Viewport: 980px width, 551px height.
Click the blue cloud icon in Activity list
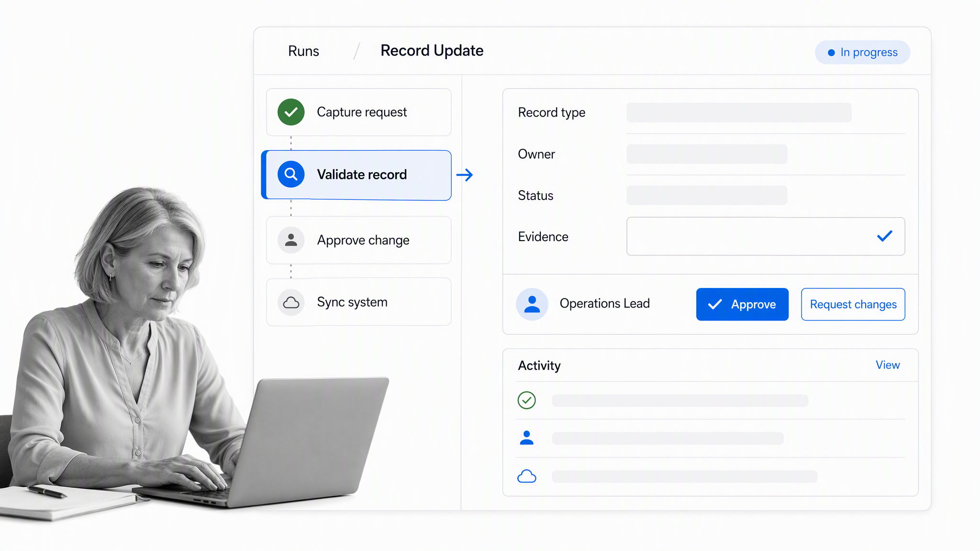tap(526, 476)
